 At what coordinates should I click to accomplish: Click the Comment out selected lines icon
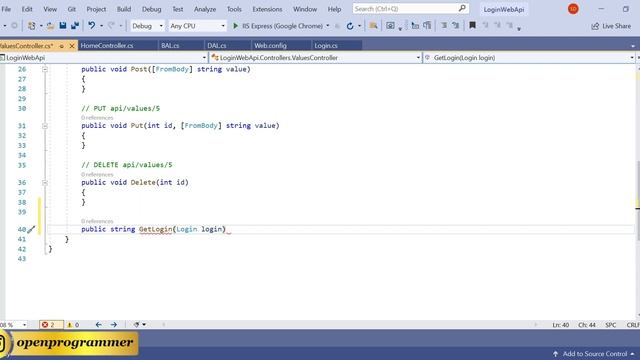click(x=444, y=26)
